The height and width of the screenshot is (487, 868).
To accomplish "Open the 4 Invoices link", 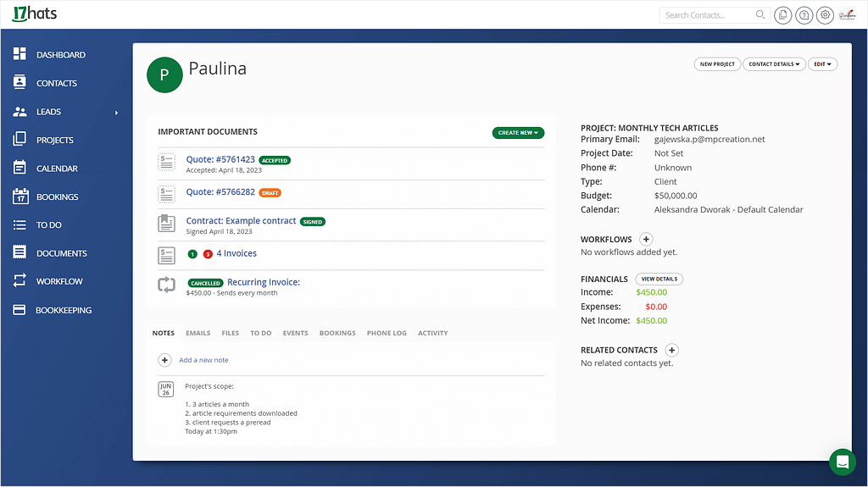I will pyautogui.click(x=236, y=253).
